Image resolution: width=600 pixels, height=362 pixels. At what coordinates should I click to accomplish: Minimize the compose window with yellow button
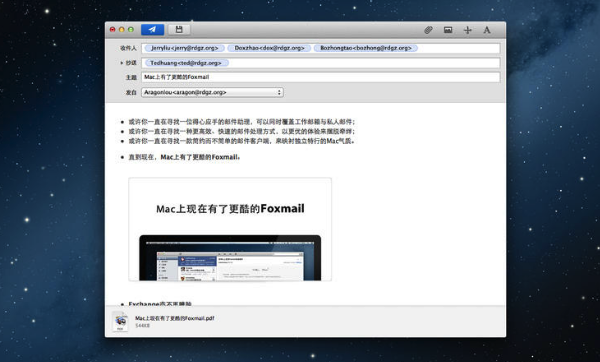[122, 29]
